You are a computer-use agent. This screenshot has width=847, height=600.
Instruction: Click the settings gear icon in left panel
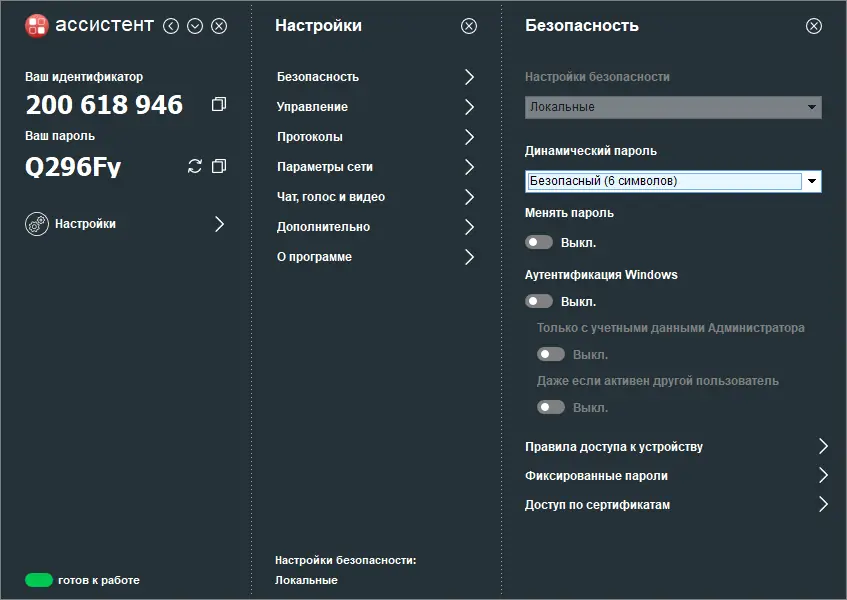(37, 224)
